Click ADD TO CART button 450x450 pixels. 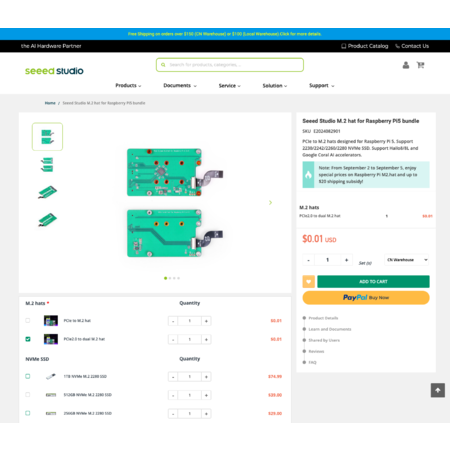pos(373,282)
